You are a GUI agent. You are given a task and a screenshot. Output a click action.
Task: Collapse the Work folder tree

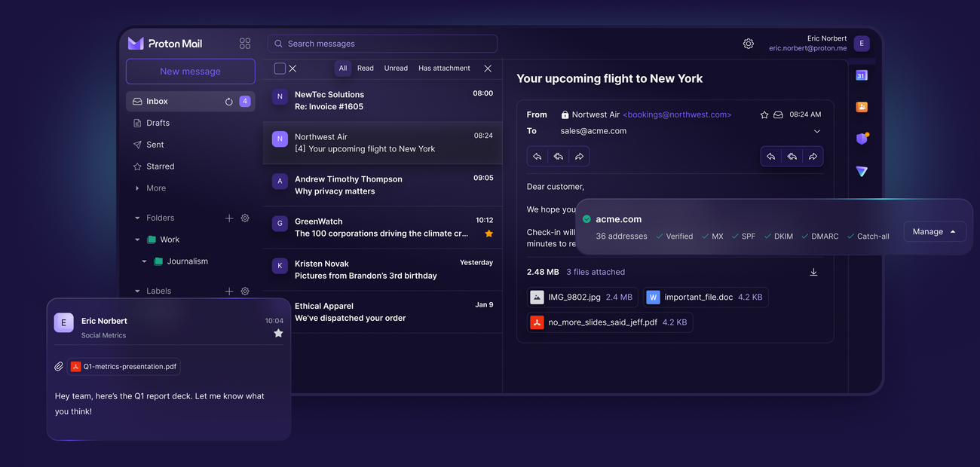coord(137,240)
